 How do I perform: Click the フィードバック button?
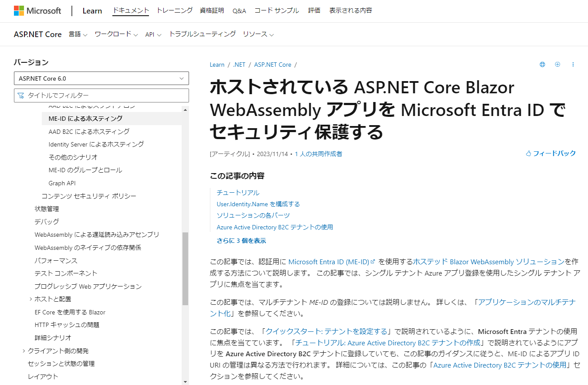pos(551,153)
